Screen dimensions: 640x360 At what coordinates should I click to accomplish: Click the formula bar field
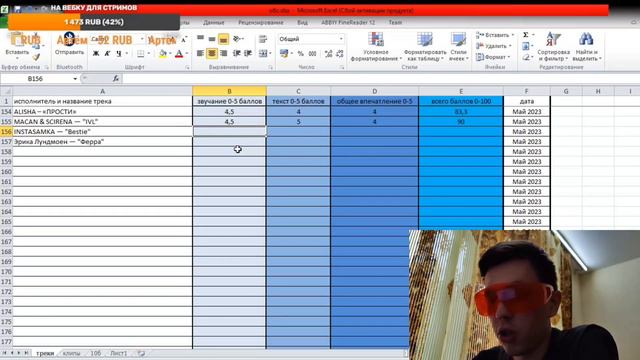pos(380,78)
